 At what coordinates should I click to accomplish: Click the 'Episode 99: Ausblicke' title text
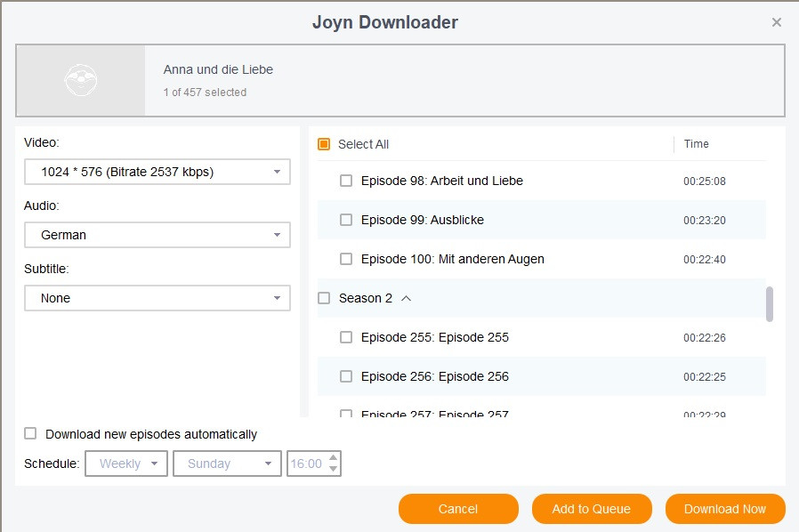pyautogui.click(x=423, y=220)
